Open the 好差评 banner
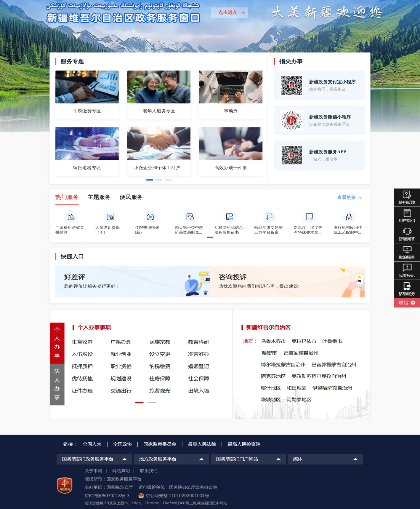This screenshot has height=509, width=420. point(133,281)
